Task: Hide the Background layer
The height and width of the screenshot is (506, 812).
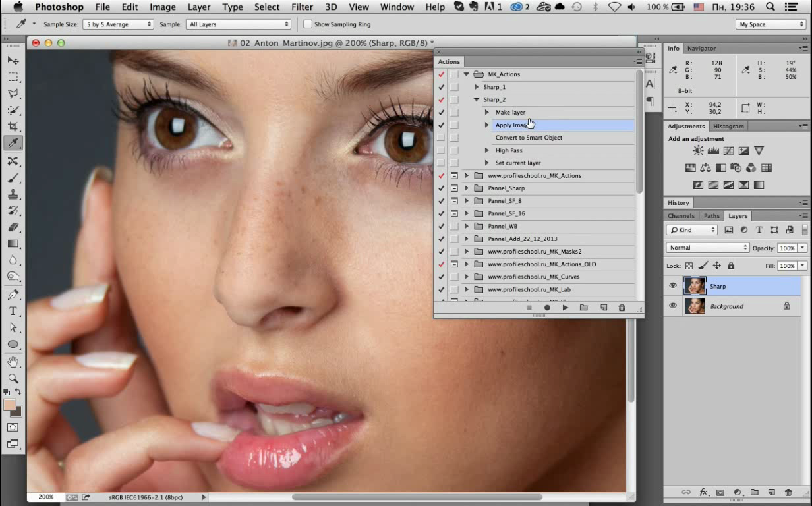Action: (x=673, y=306)
